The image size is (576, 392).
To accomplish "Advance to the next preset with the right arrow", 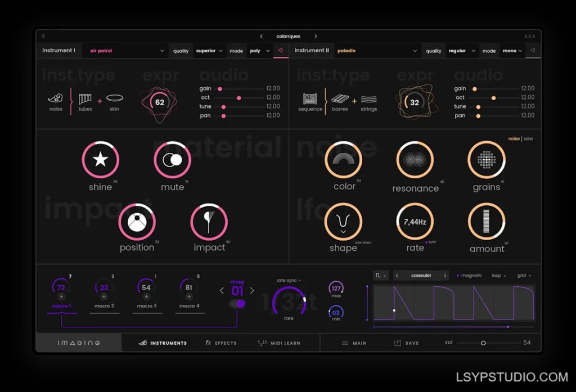I will (x=316, y=36).
